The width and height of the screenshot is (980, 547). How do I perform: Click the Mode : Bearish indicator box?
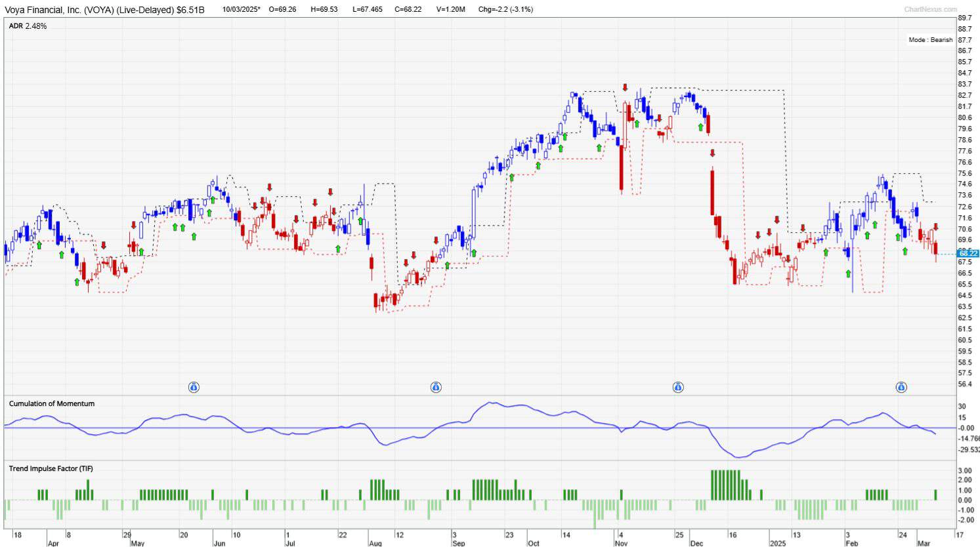(930, 40)
